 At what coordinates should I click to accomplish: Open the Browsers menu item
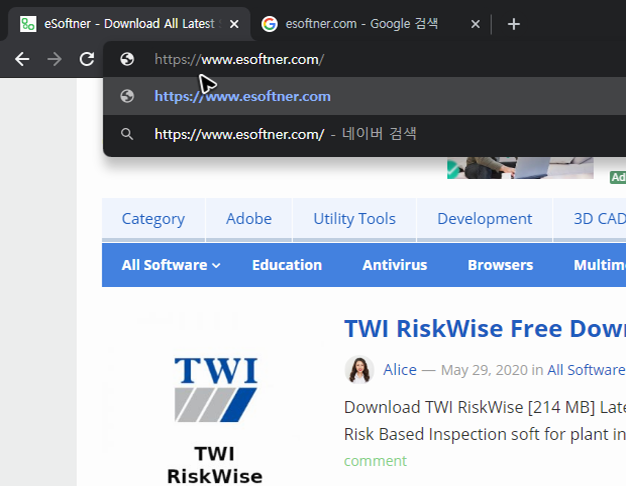pyautogui.click(x=500, y=265)
